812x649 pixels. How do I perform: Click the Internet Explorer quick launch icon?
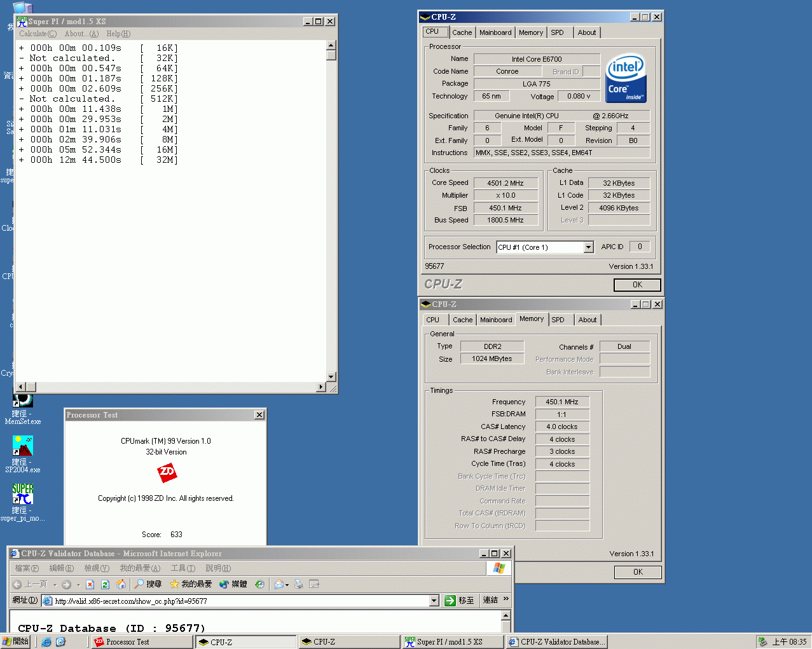pyautogui.click(x=46, y=642)
